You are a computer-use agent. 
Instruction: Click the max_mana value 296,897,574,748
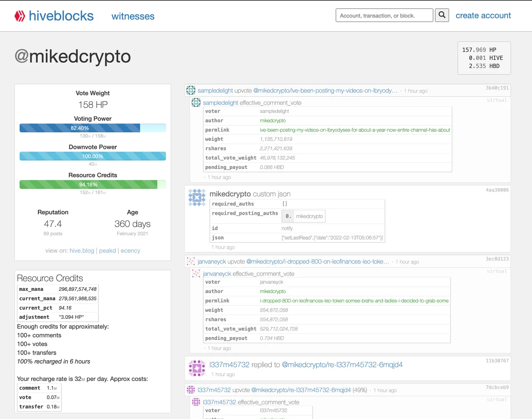78,289
